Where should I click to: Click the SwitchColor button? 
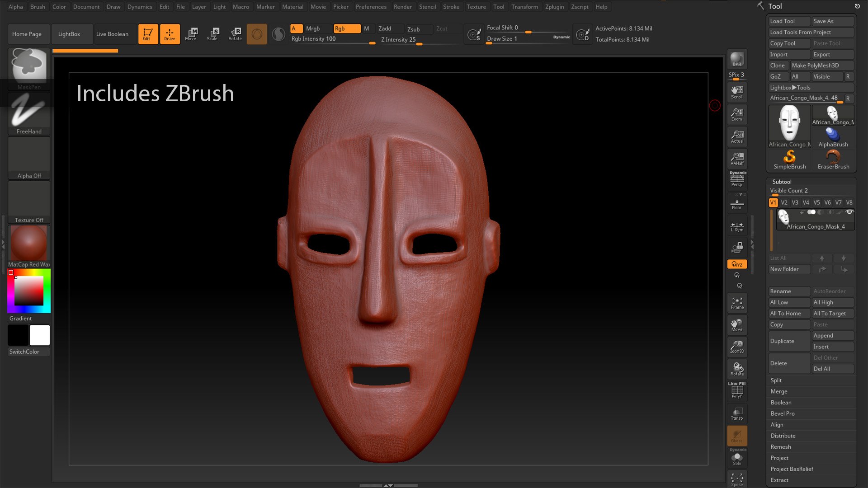click(29, 352)
